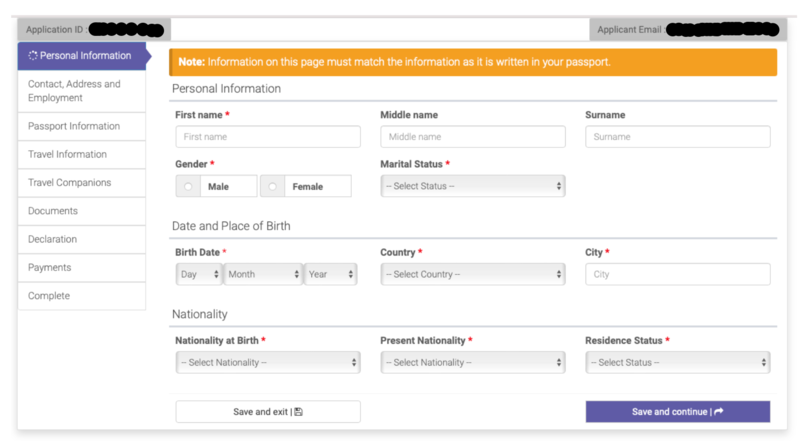
Task: Click the loading spinner icon beside Personal Information
Action: [x=33, y=56]
